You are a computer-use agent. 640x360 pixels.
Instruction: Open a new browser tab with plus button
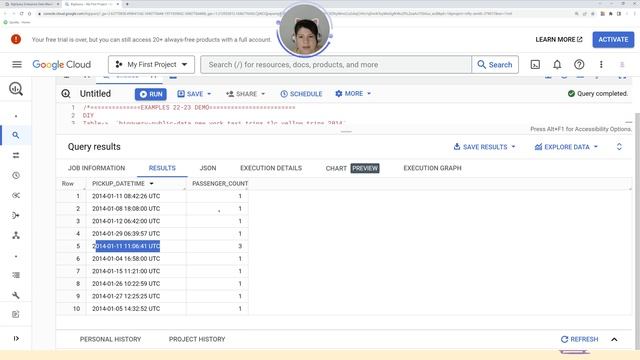click(x=127, y=4)
